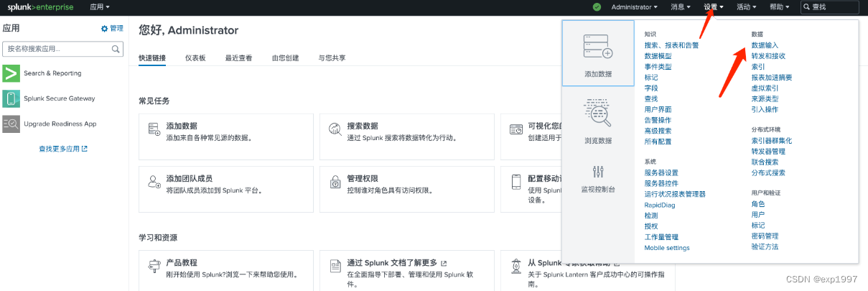868x291 pixels.
Task: Open Upgrade Readiness App icon
Action: tap(11, 124)
